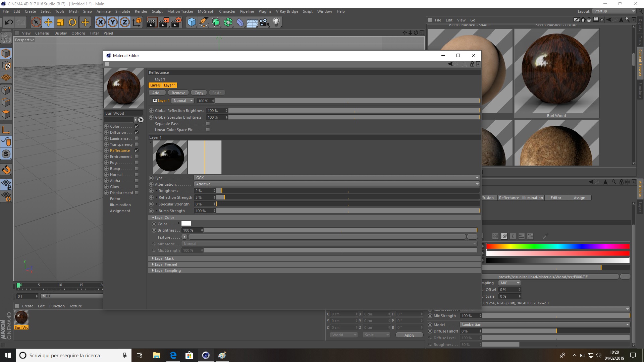
Task: Click the Remove layer button
Action: coord(178,93)
